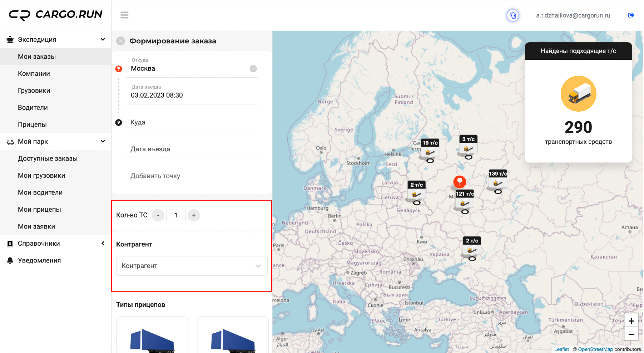Open Грузовики in the sidebar
The image size is (644, 353).
coord(34,90)
